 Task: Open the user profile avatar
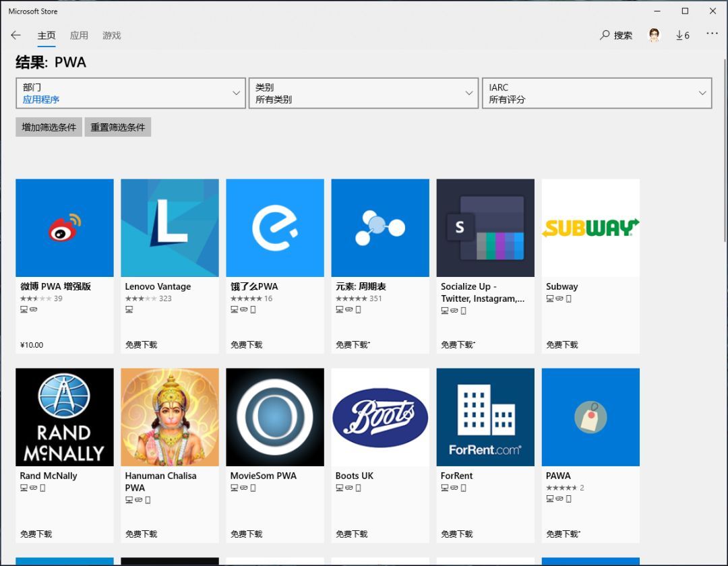[654, 35]
